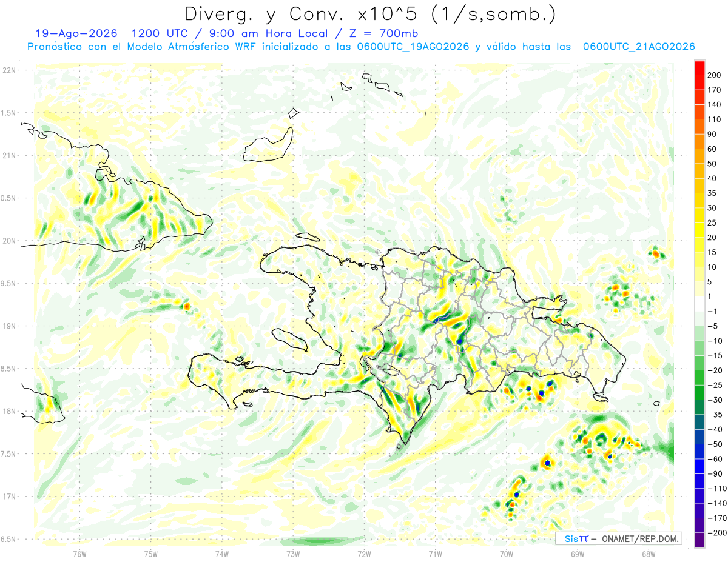The image size is (728, 562).
Task: Click the '22N' latitude label
Action: (x=9, y=70)
